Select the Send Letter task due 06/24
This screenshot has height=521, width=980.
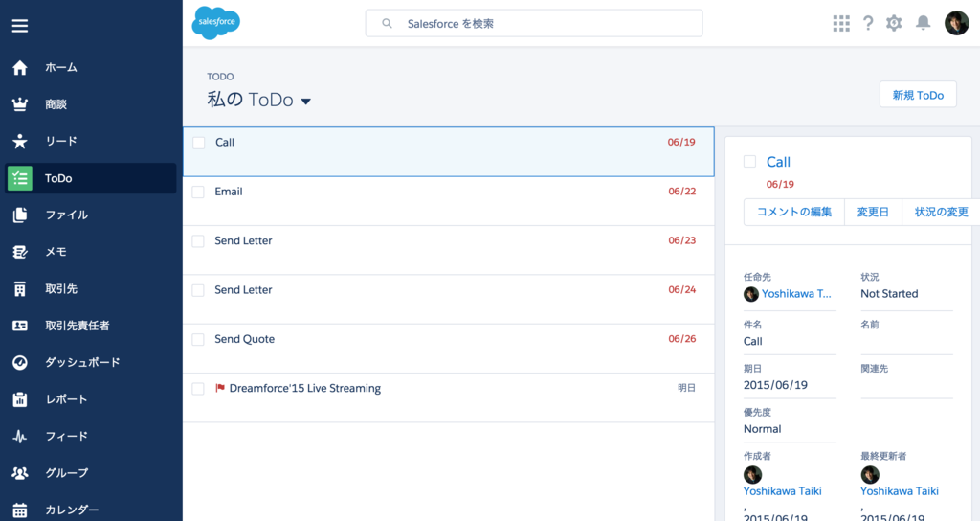448,299
